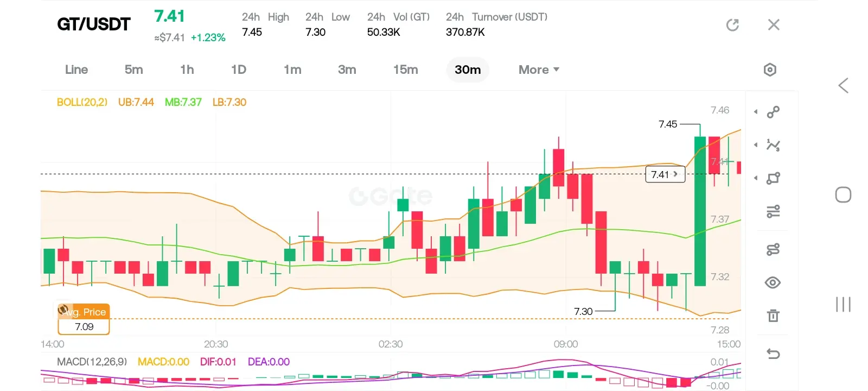Select the 30m timeframe
The width and height of the screenshot is (868, 391).
click(x=468, y=70)
